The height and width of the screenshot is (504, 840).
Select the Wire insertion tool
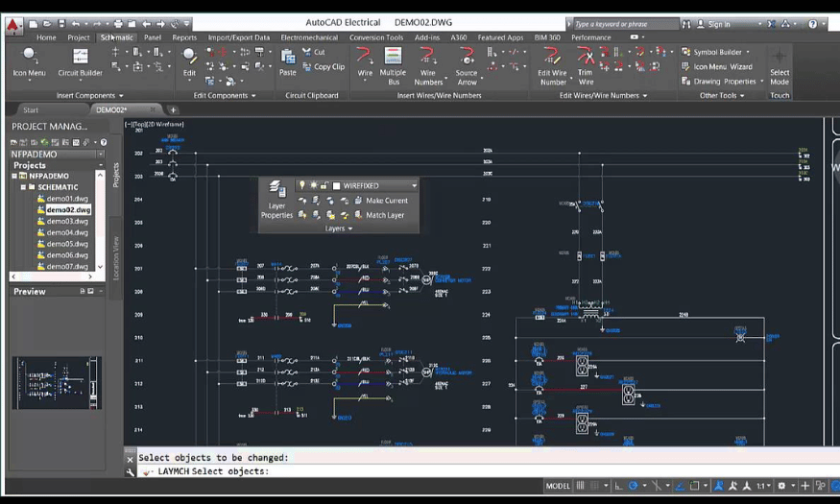pos(365,63)
